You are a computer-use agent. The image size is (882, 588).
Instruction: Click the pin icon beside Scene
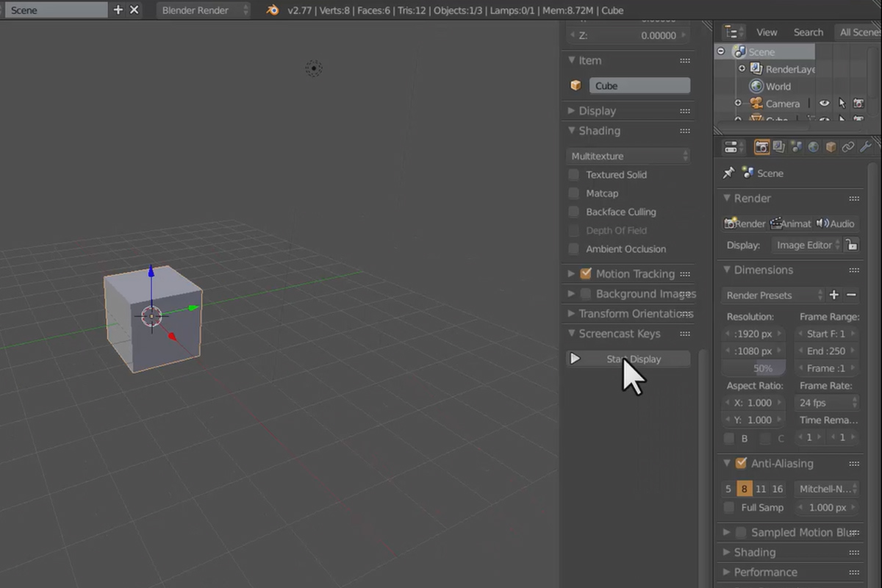coord(728,173)
